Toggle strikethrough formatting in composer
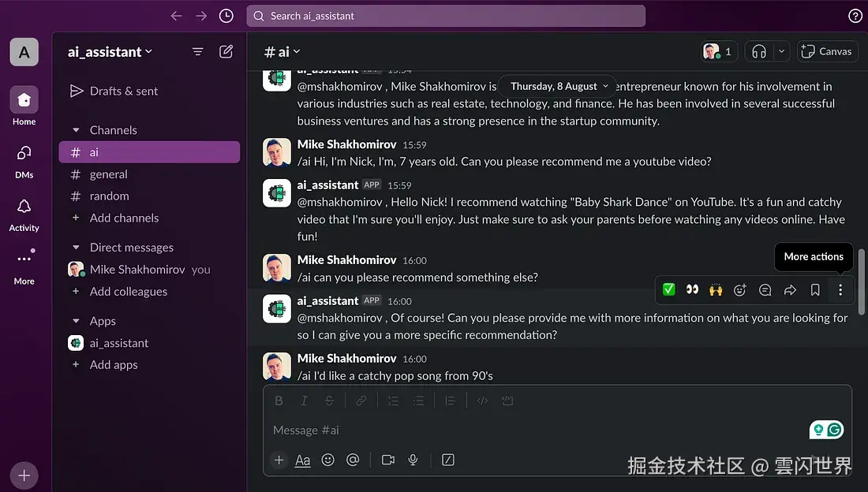This screenshot has height=492, width=868. (329, 401)
